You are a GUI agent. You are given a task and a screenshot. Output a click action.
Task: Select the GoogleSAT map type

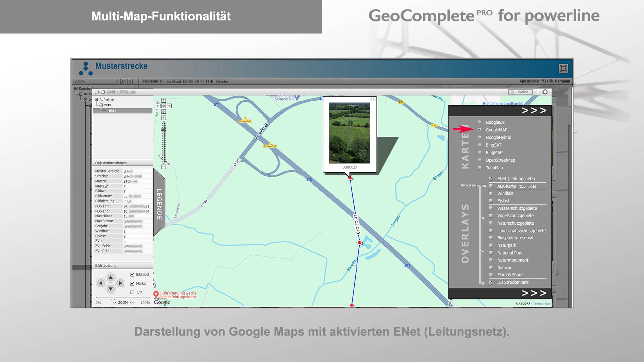click(480, 122)
